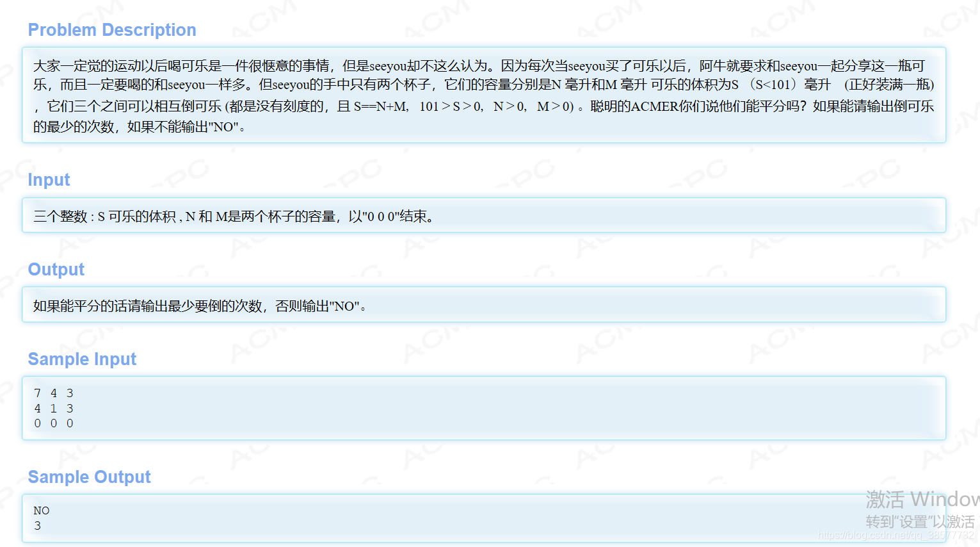Click the sample output value 3
Viewport: 980px width, 547px height.
[38, 526]
